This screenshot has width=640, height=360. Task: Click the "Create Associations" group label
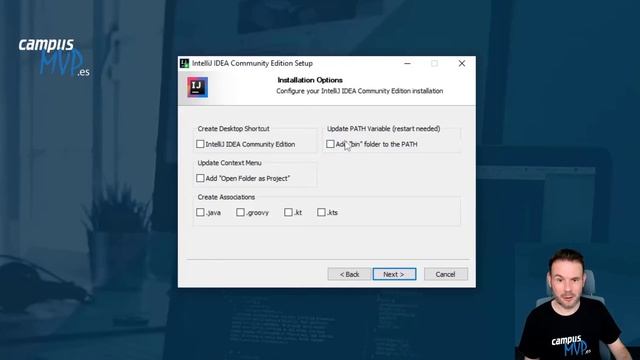click(x=226, y=197)
